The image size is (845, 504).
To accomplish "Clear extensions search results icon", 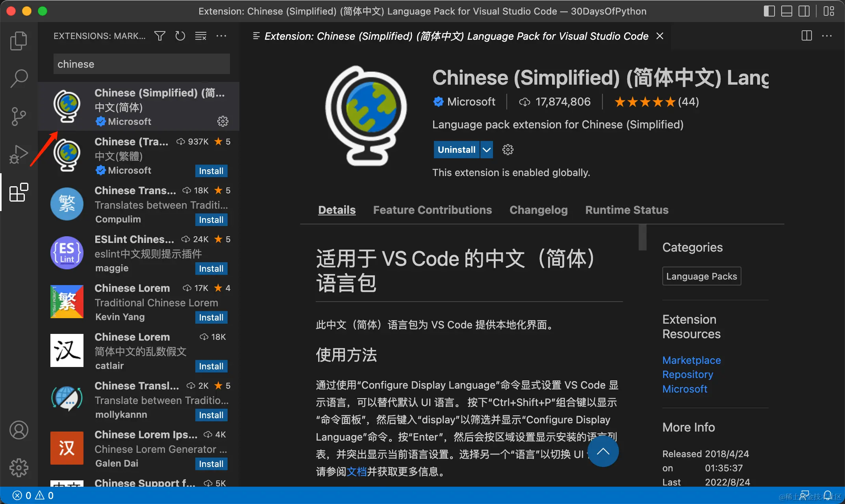I will coord(200,36).
